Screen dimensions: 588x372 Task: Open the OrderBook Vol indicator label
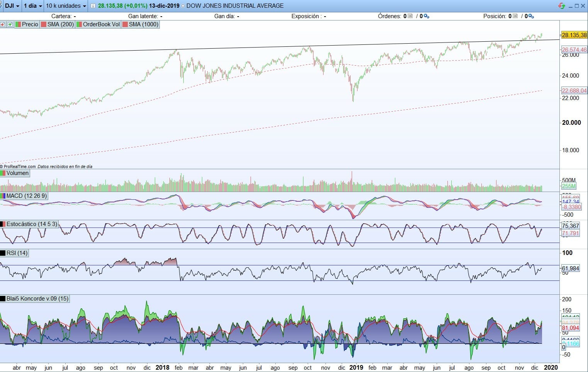click(x=98, y=24)
